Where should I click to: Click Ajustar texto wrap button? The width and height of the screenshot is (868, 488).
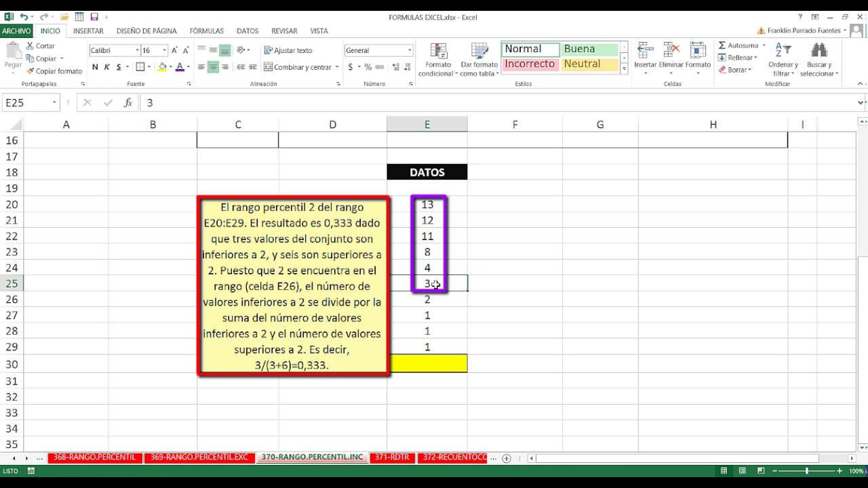pyautogui.click(x=288, y=50)
